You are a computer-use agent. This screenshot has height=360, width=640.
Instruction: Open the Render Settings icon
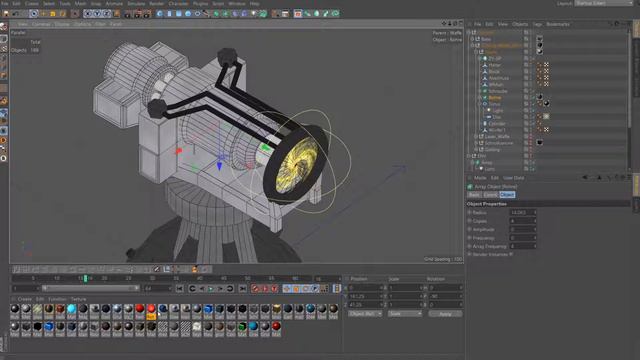[147, 14]
